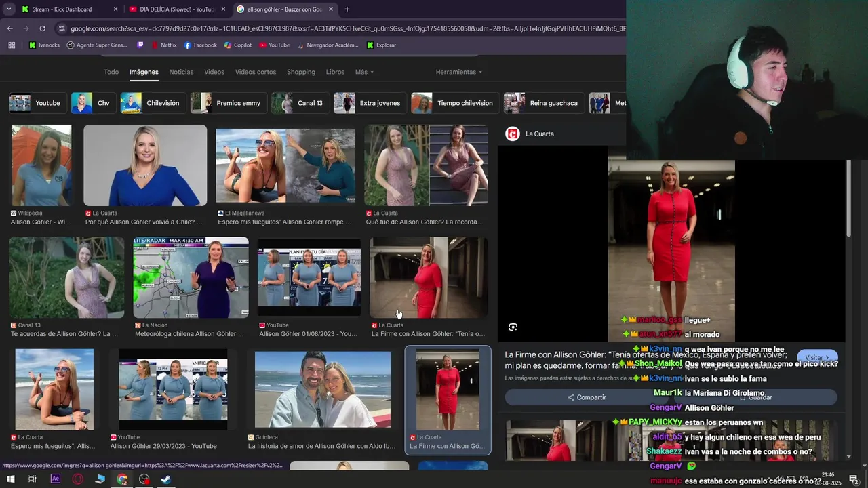868x488 pixels.
Task: Open the Agente Super Gens bookmark
Action: [97, 45]
